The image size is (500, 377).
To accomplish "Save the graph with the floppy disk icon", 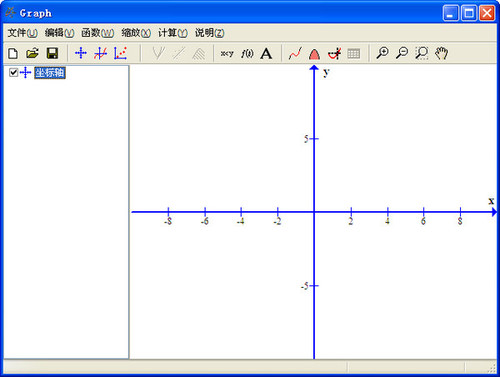I will (52, 53).
